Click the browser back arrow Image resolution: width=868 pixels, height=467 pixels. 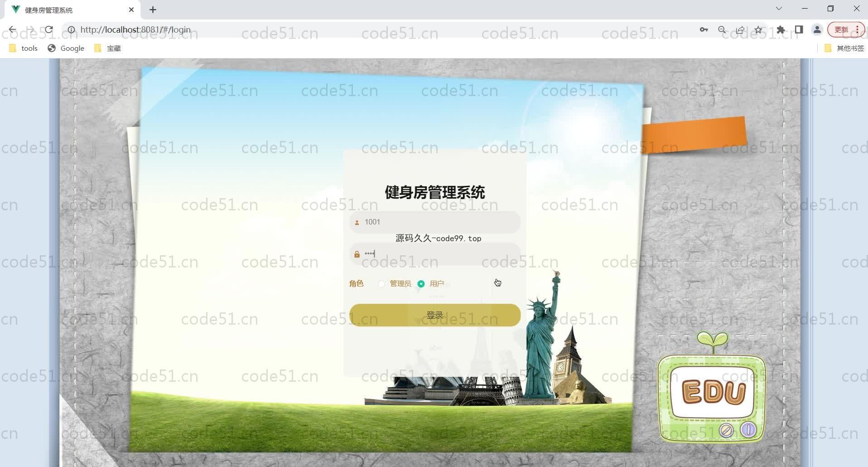[x=12, y=29]
